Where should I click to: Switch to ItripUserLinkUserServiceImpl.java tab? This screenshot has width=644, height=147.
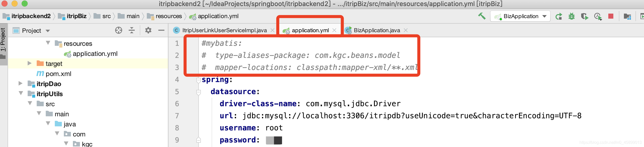(x=224, y=30)
